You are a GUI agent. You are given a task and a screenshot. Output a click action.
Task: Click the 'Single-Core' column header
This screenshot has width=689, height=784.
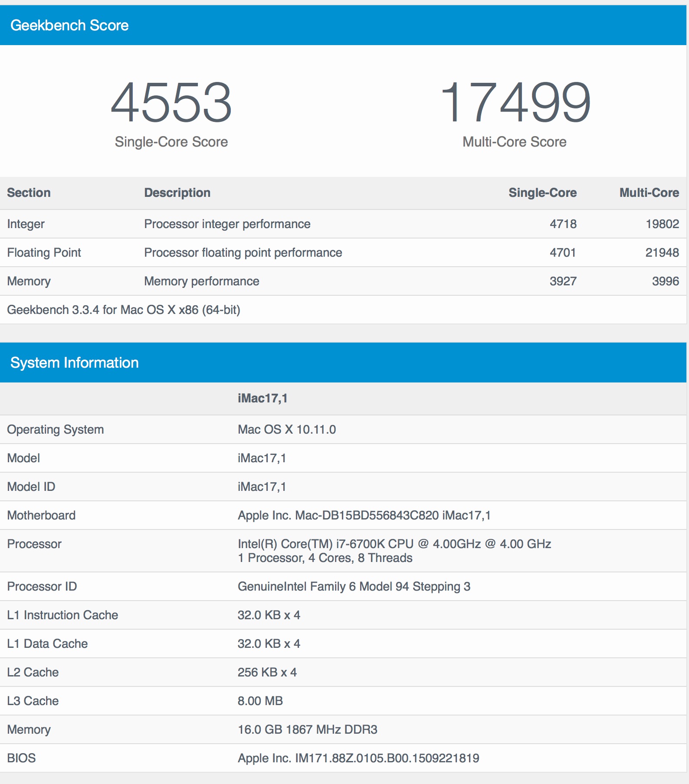coord(543,193)
